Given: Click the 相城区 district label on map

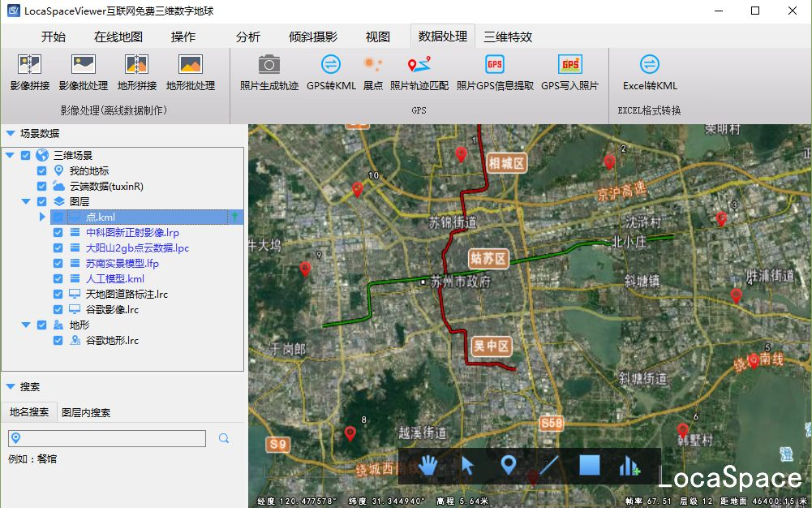Looking at the screenshot, I should click(506, 164).
